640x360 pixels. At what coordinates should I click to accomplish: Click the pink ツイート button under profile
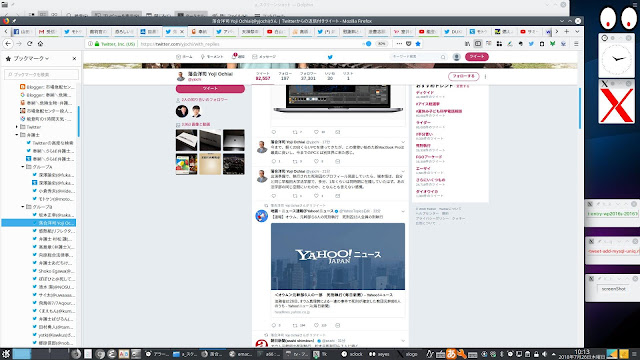coord(210,89)
